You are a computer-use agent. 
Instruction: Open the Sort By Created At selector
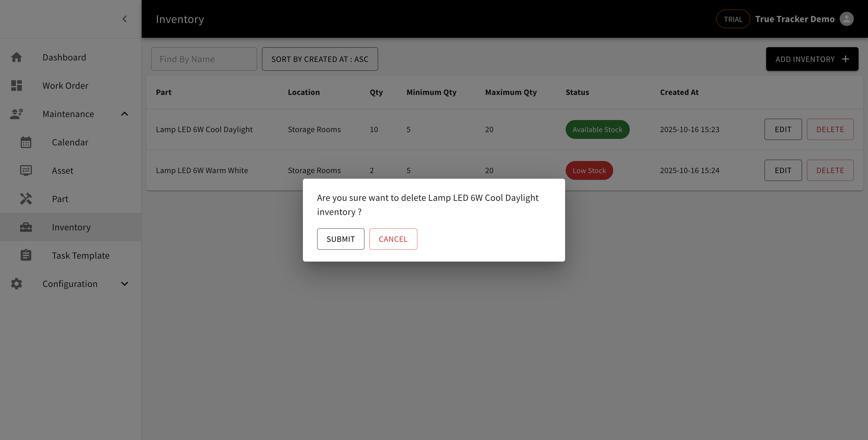(320, 59)
